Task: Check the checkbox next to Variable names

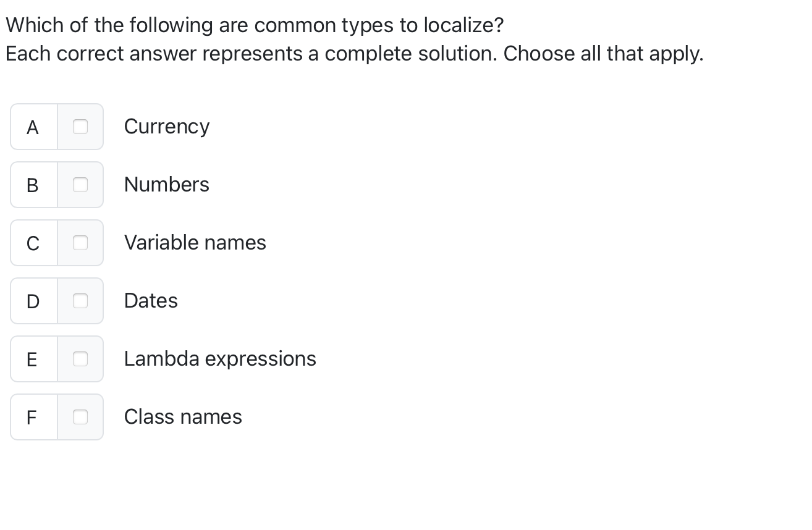Action: point(80,243)
